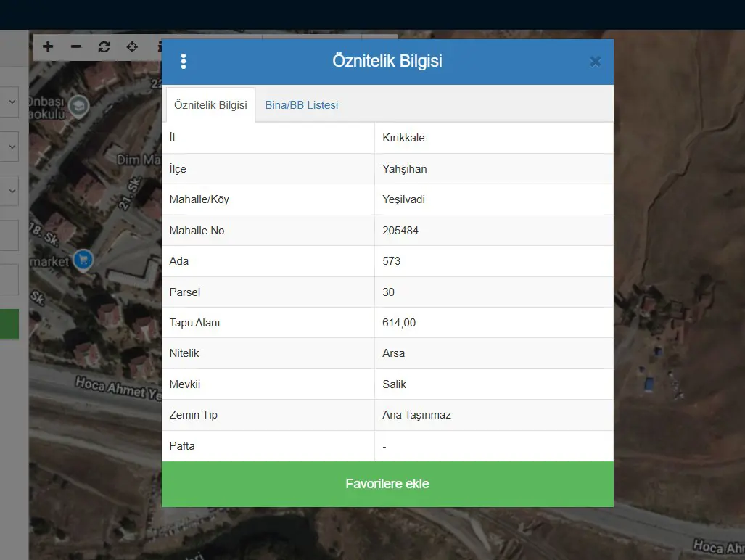Click the Tapu Alanı row label
Screen dimensions: 745x560
point(195,323)
